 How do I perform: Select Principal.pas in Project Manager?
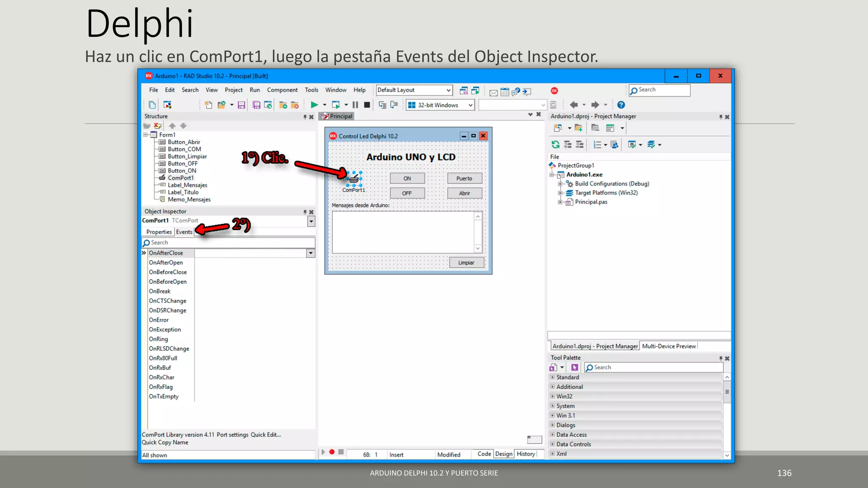tap(591, 202)
